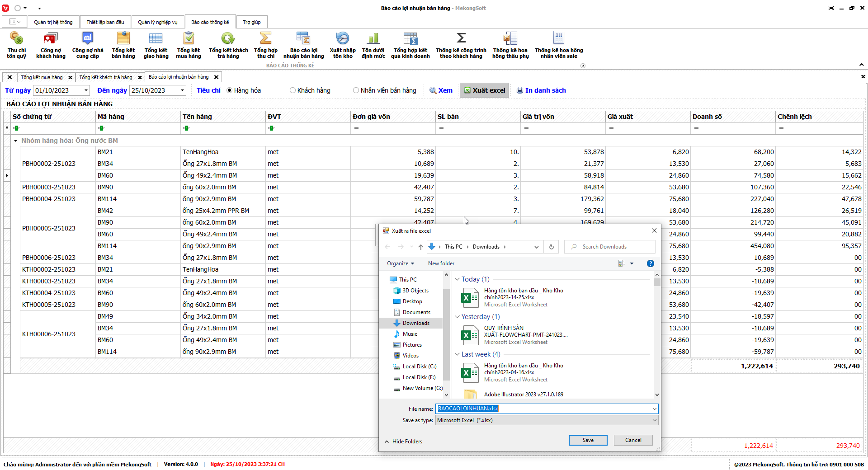868x470 pixels.
Task: Select Nhân viên bán hàng radio option
Action: tap(356, 90)
